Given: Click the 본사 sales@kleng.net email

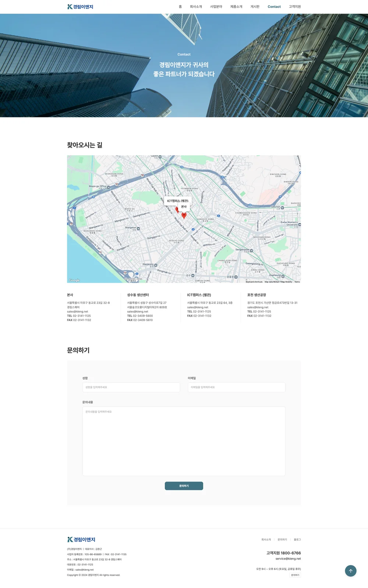Looking at the screenshot, I should coord(78,311).
